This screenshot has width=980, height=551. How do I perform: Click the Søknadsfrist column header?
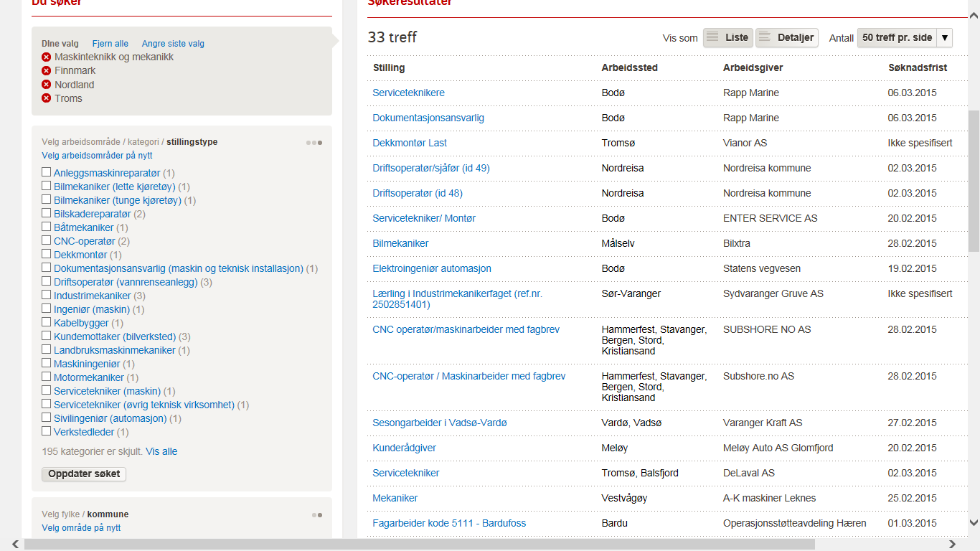918,67
